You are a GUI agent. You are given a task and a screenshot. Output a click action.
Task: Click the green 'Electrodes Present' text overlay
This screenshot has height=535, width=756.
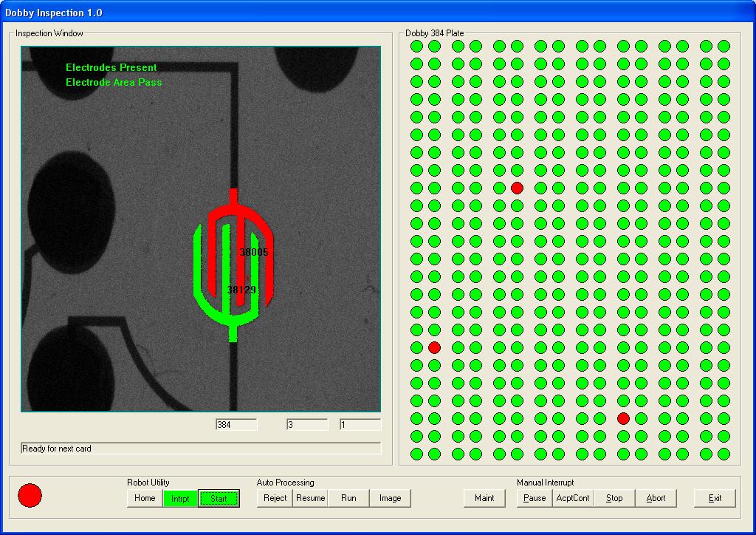(x=111, y=67)
